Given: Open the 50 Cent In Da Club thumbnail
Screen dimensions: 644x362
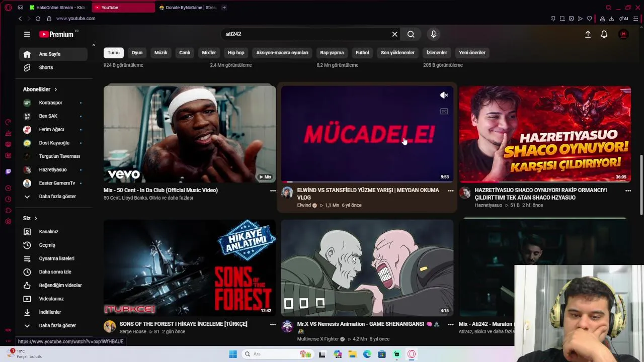Looking at the screenshot, I should (x=190, y=134).
